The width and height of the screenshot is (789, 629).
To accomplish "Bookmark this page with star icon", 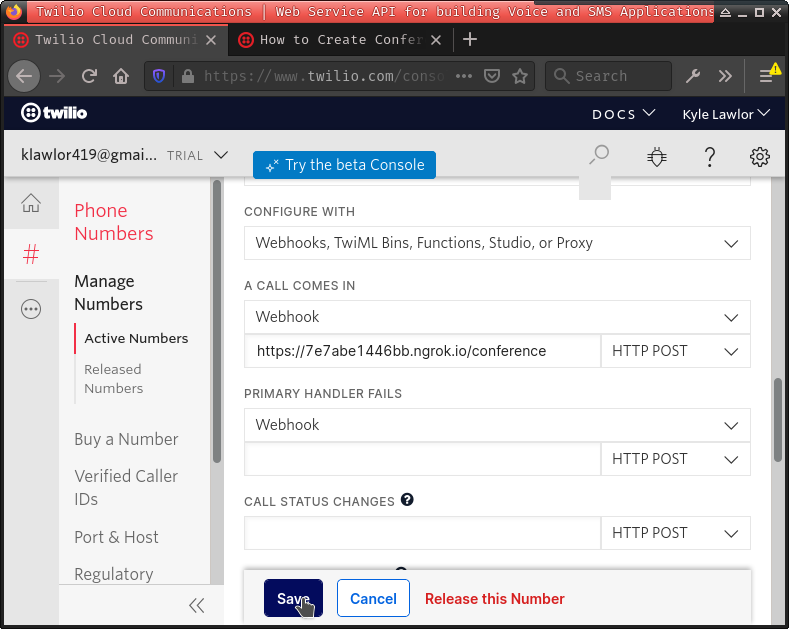I will coord(520,76).
